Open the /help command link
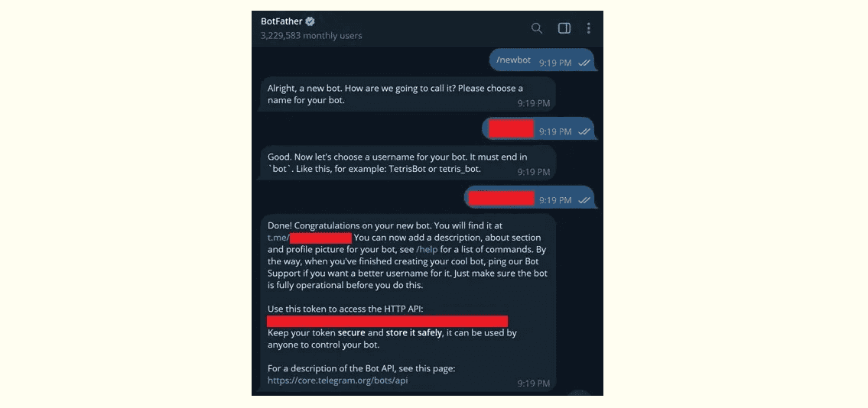This screenshot has height=408, width=868. point(427,249)
